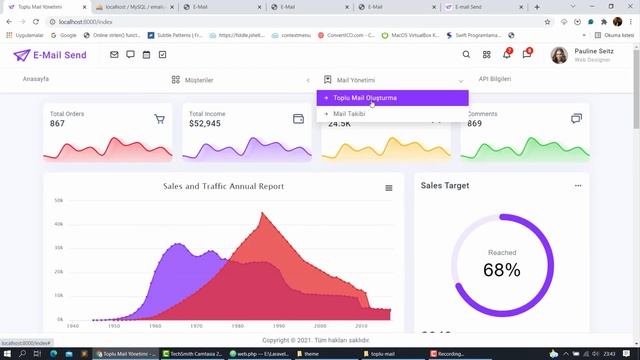Screen dimensions: 640x360
Task: Open the Subtle Patterns bookmark
Action: click(x=175, y=35)
